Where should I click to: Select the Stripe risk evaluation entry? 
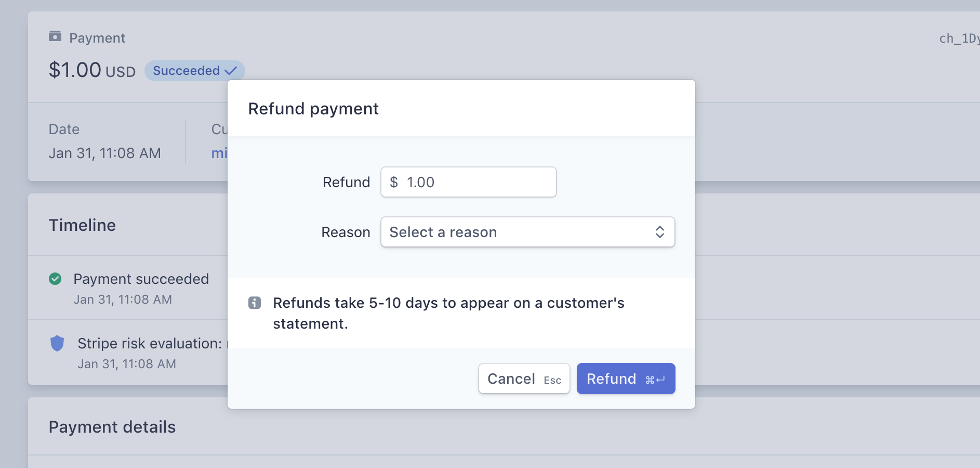click(x=150, y=344)
